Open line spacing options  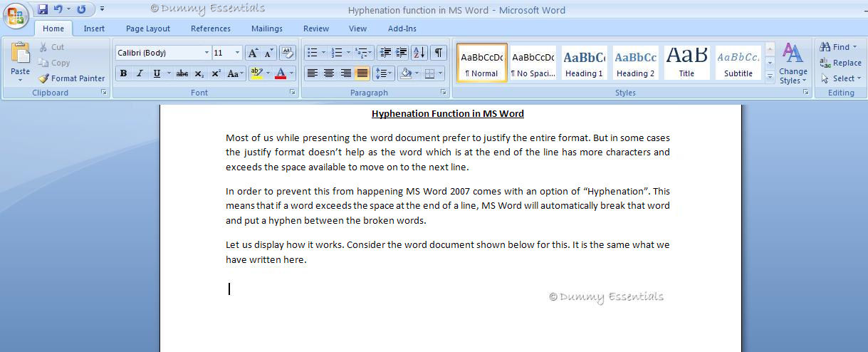point(384,73)
